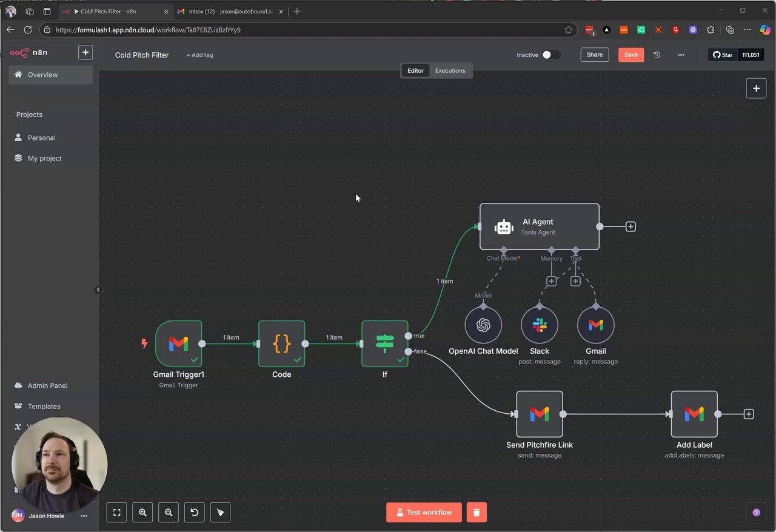Add a node using the canvas plus button
The image size is (776, 532).
pos(756,88)
